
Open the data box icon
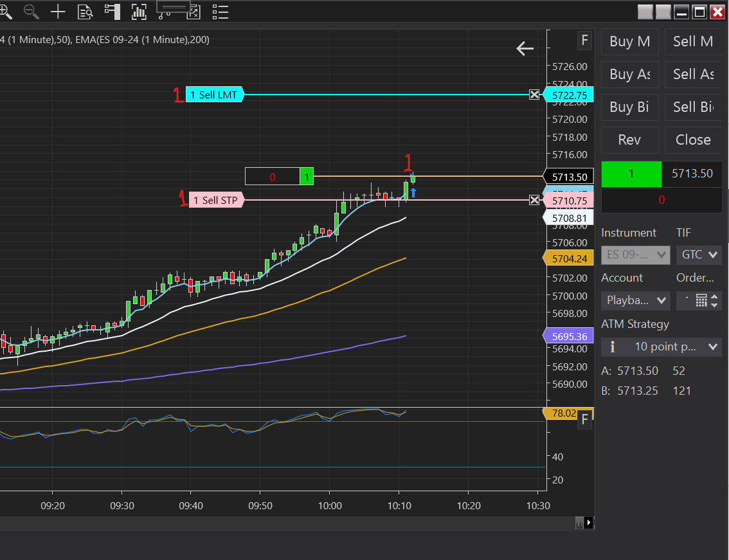(x=85, y=12)
